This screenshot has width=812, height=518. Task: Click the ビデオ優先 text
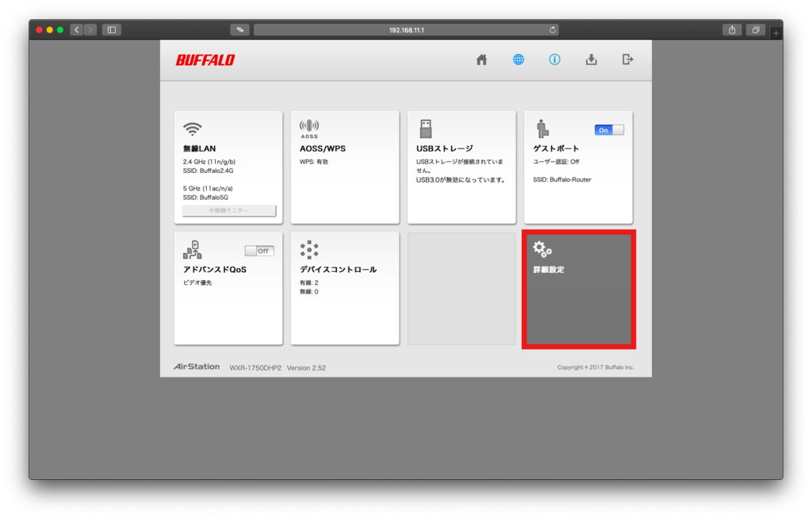point(197,283)
